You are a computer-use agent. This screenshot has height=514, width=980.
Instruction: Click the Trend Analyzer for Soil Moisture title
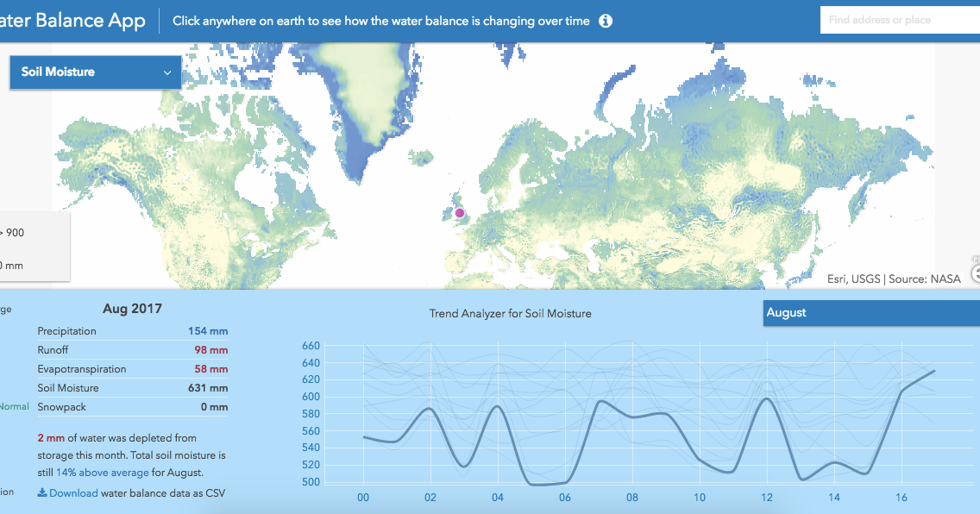(511, 313)
